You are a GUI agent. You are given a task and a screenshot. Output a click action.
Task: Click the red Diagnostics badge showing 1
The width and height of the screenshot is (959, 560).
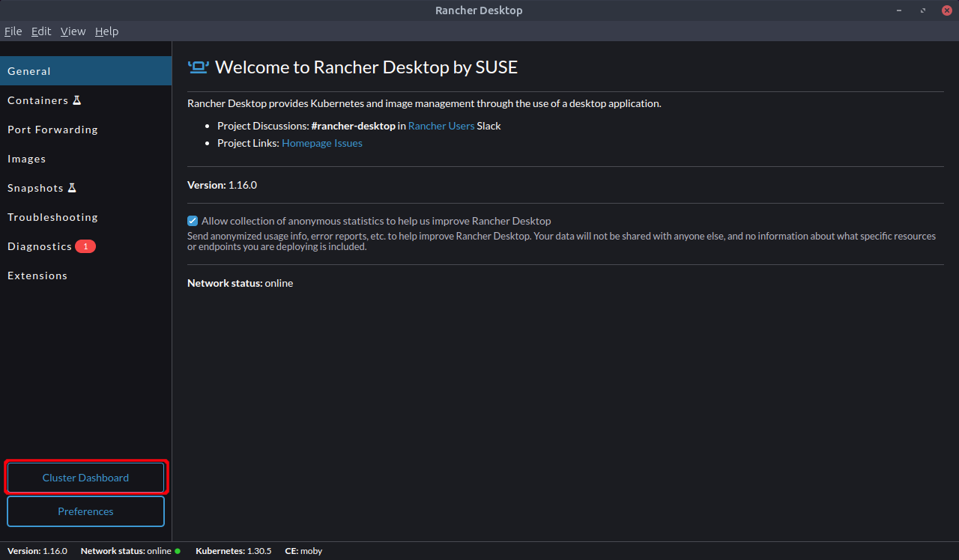coord(85,246)
